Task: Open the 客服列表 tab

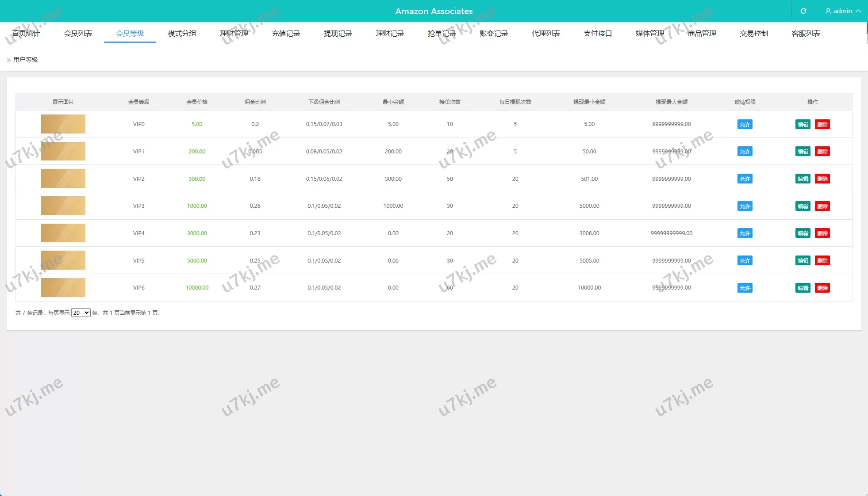Action: (x=806, y=34)
